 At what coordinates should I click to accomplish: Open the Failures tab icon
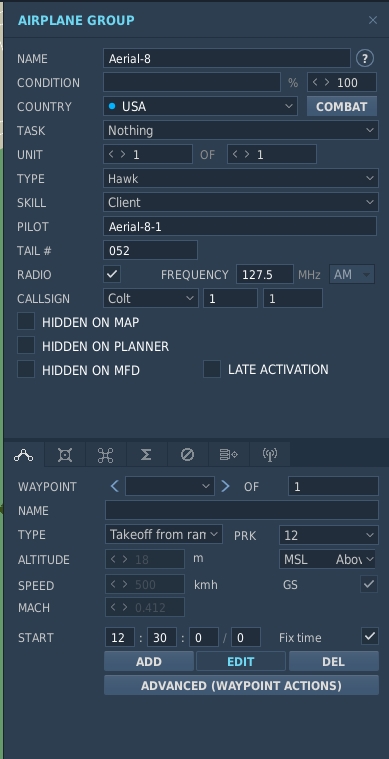point(187,455)
